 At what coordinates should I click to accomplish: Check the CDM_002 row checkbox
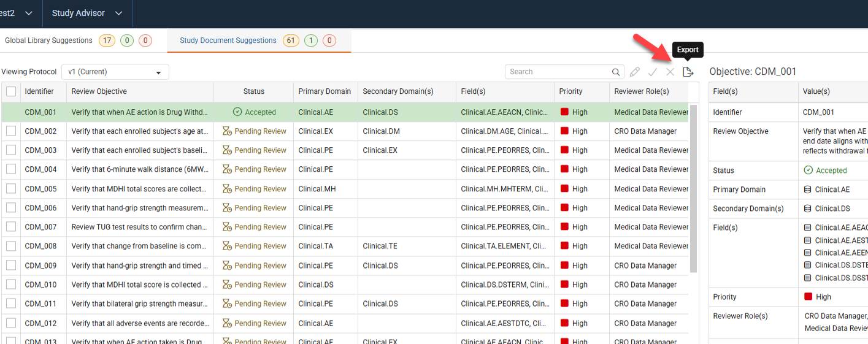coord(11,131)
